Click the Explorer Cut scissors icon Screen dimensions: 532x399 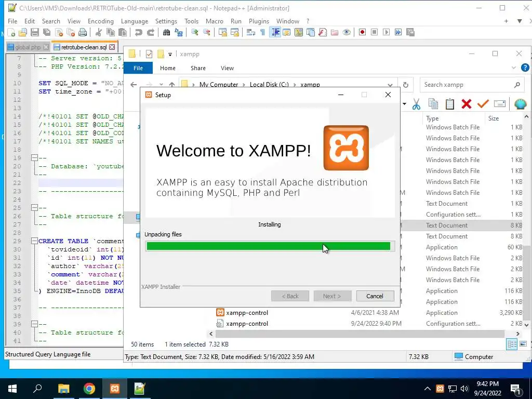(x=416, y=104)
